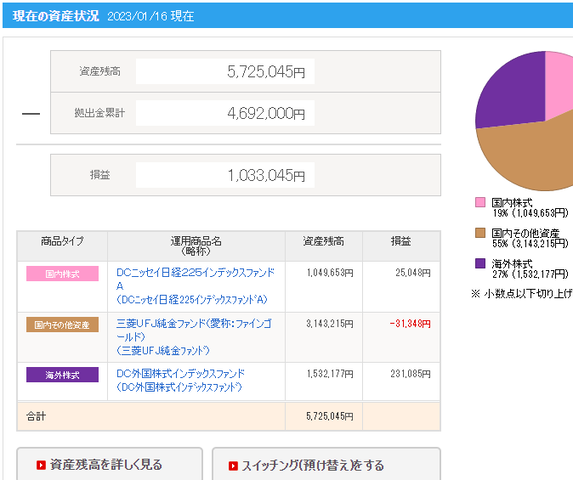The height and width of the screenshot is (480, 573).
Task: Click 資産残高 value 5,725,045円 field
Action: coord(225,71)
